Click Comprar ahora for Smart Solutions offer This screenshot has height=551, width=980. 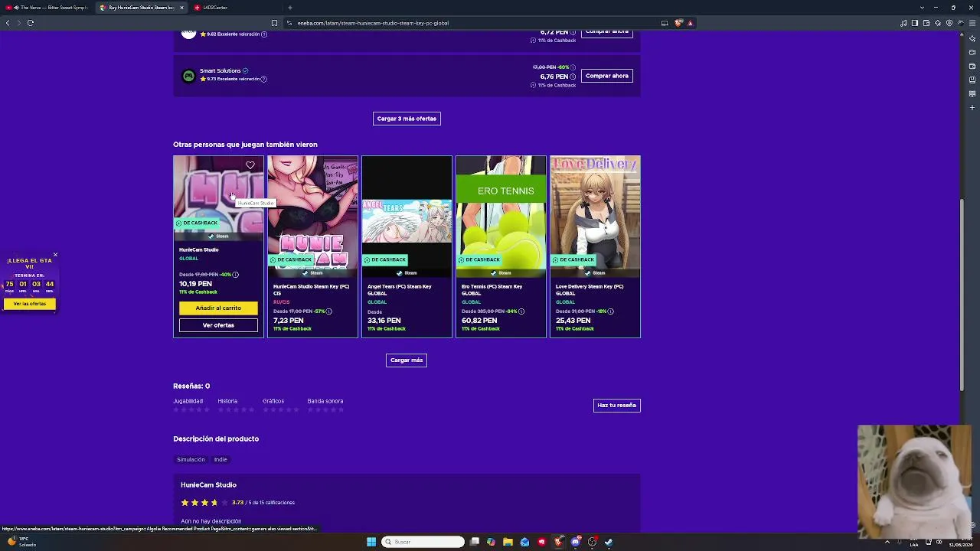point(607,76)
